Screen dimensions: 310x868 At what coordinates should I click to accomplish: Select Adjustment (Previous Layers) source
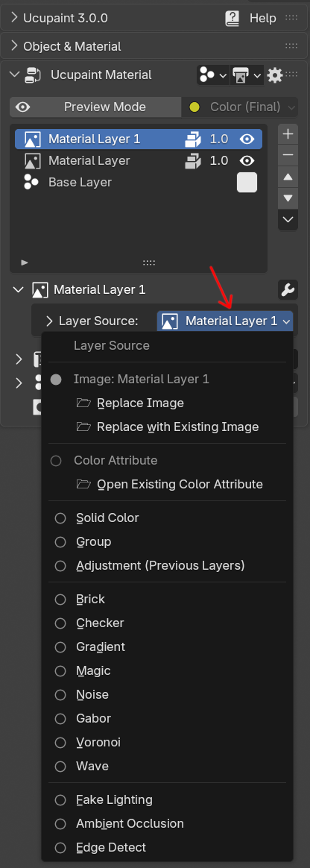[168, 566]
